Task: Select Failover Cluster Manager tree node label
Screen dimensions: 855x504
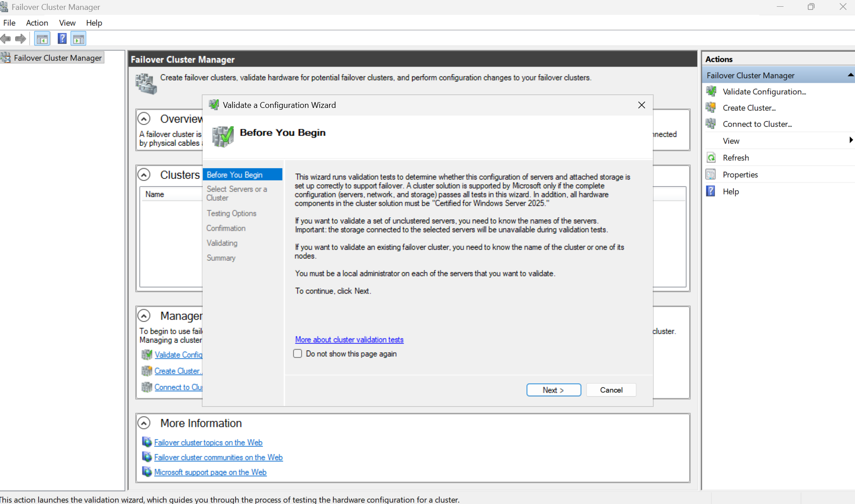Action: click(58, 58)
